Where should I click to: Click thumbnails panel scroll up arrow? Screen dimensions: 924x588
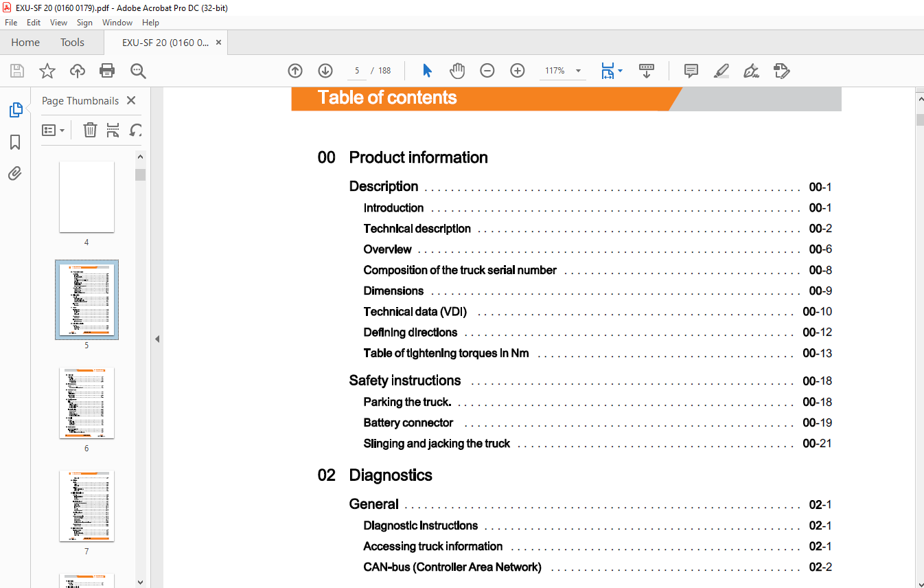point(141,157)
